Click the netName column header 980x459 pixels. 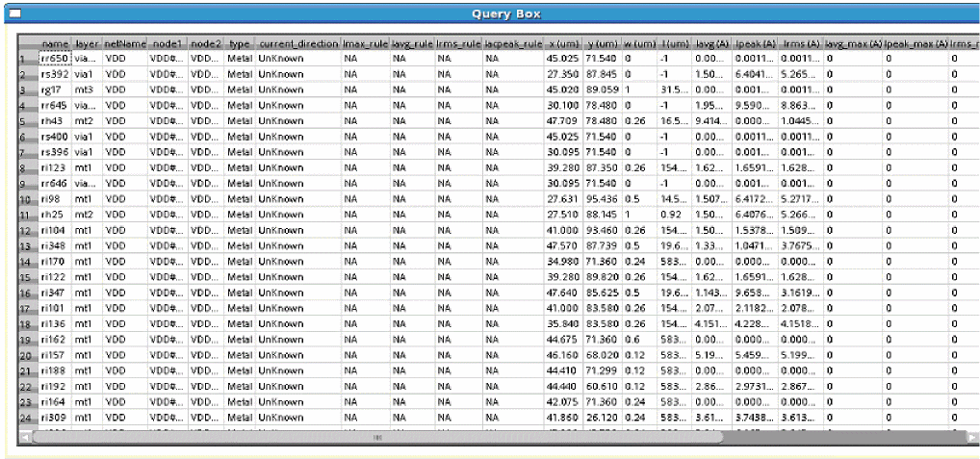coord(125,44)
